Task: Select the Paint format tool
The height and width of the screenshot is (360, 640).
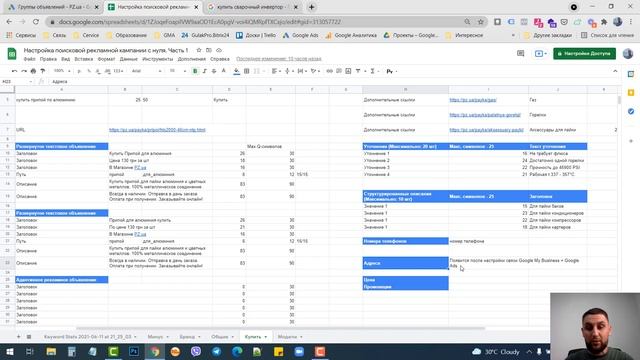Action: click(x=42, y=71)
